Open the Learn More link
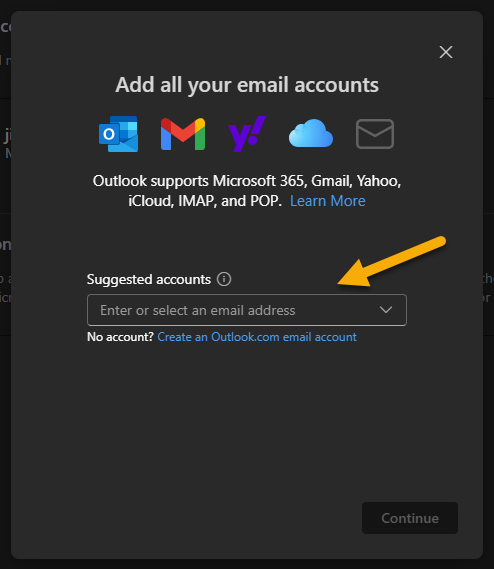Viewport: 494px width, 569px height. tap(327, 201)
